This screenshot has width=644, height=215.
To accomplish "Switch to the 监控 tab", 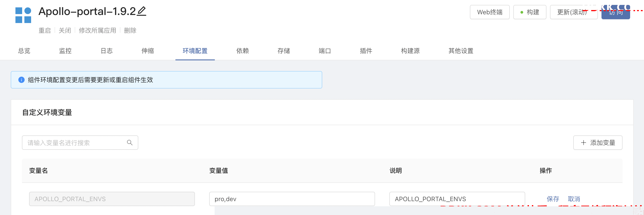I will [x=66, y=51].
